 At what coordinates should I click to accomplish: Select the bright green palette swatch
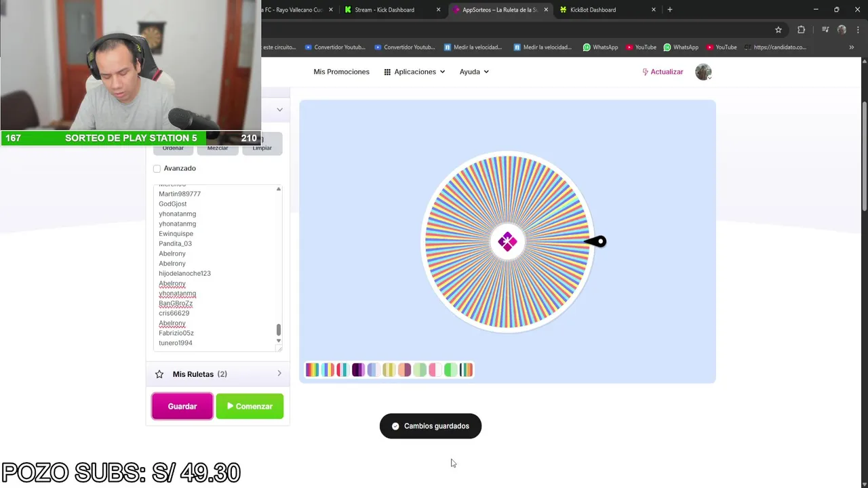click(x=450, y=370)
